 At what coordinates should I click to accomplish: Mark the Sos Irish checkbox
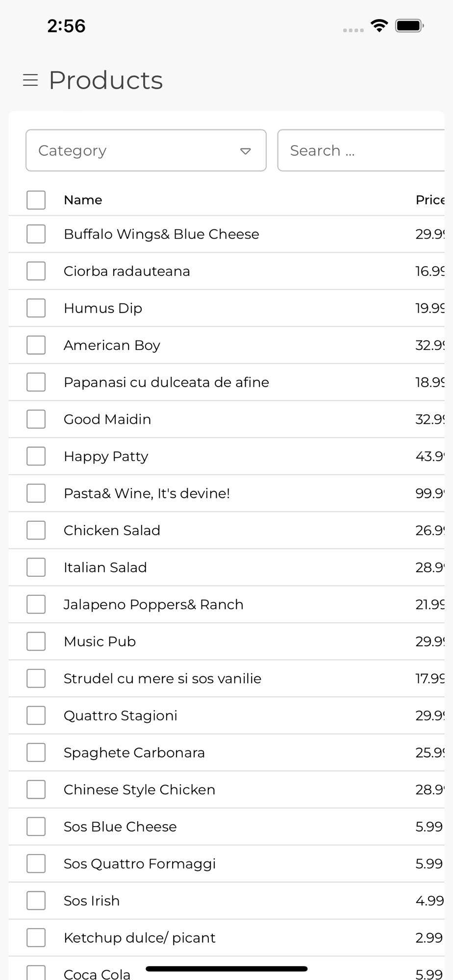click(36, 901)
